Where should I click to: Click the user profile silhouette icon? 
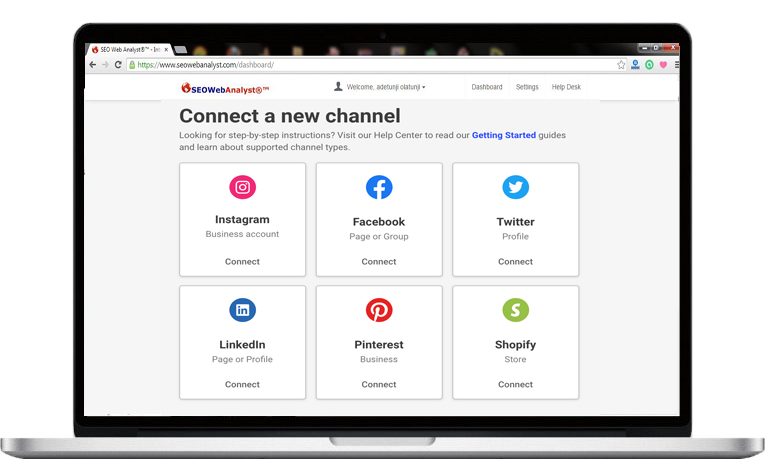338,86
